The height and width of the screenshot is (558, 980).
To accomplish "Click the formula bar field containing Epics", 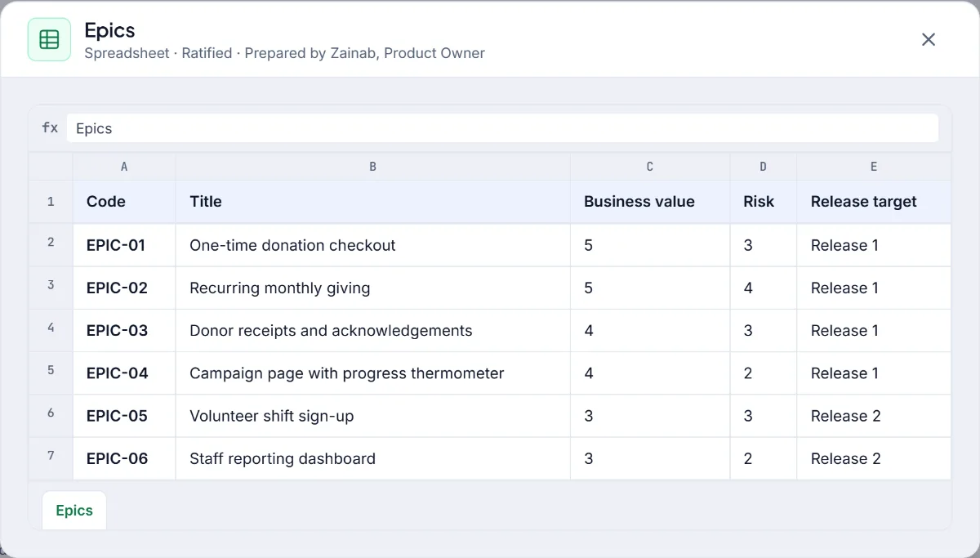I will (x=502, y=128).
